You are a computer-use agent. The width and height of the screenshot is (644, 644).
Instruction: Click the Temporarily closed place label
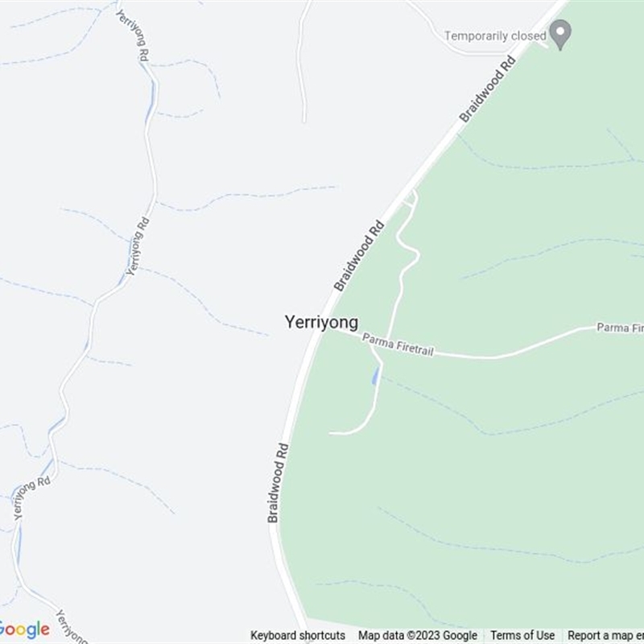495,35
